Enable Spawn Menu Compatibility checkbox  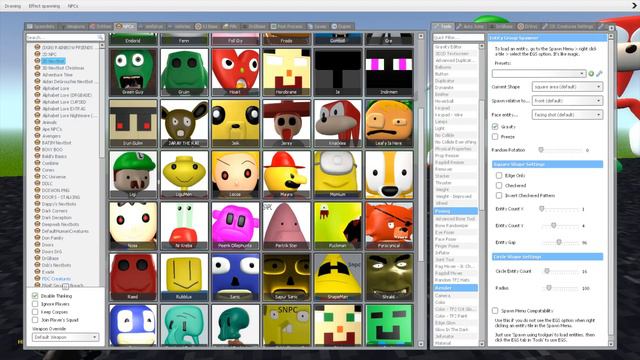click(495, 311)
